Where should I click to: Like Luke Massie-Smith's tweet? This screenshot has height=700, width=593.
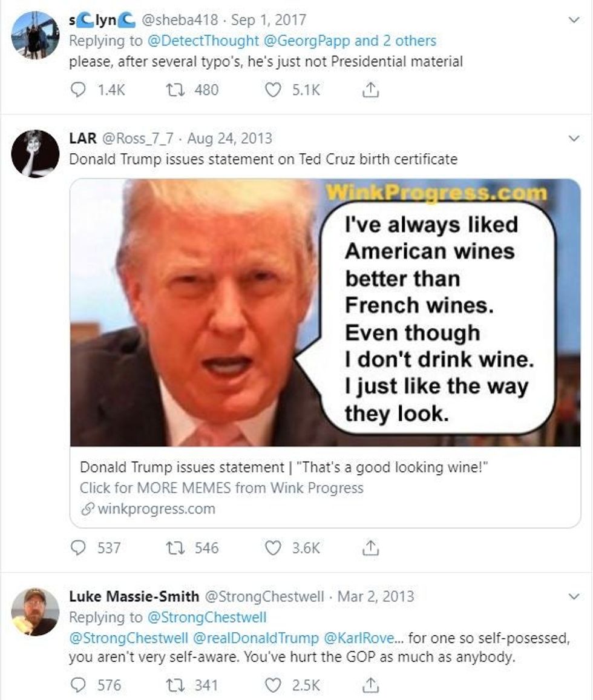point(274,685)
